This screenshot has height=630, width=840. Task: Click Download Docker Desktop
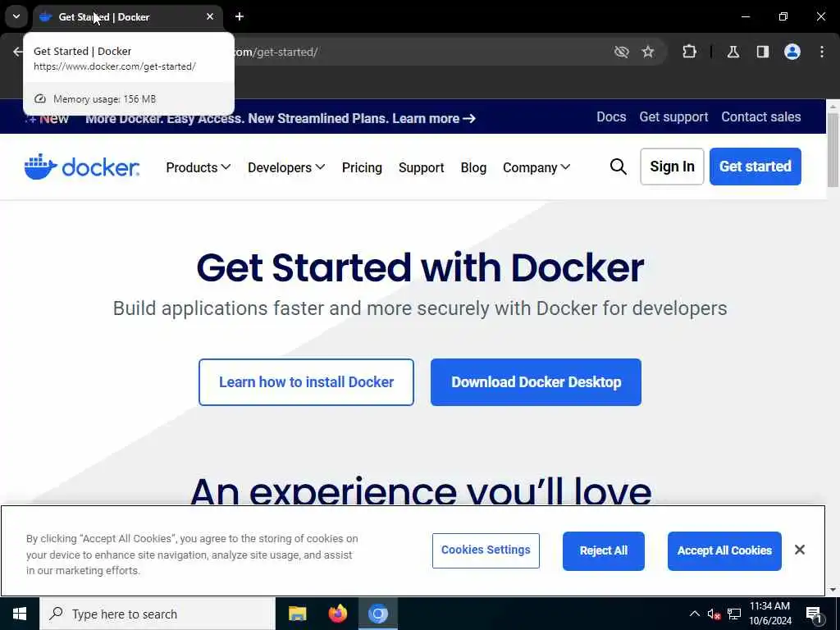click(x=536, y=382)
